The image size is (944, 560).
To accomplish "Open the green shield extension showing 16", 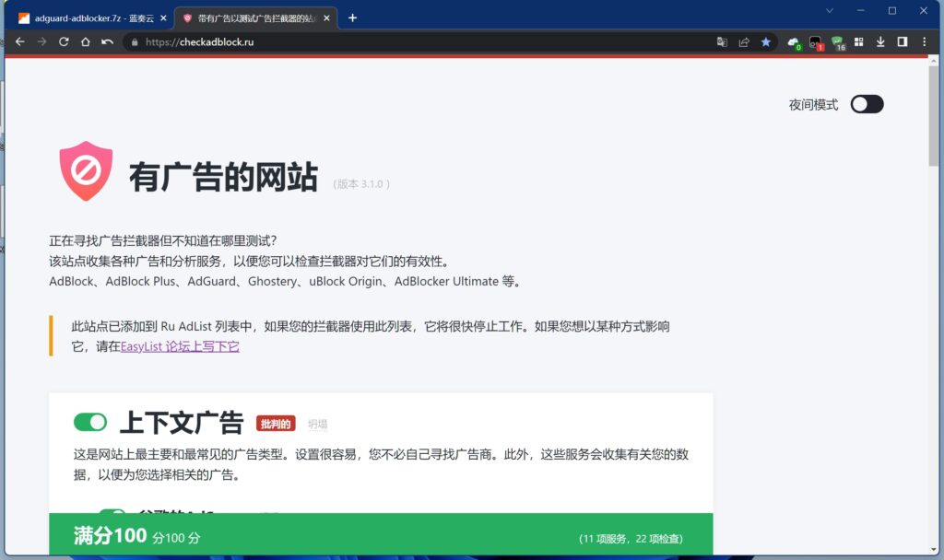I will point(838,42).
